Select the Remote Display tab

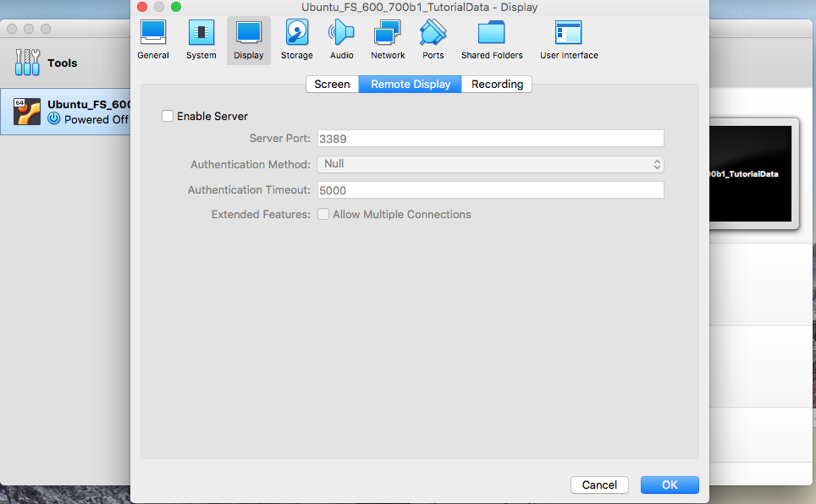[x=411, y=84]
